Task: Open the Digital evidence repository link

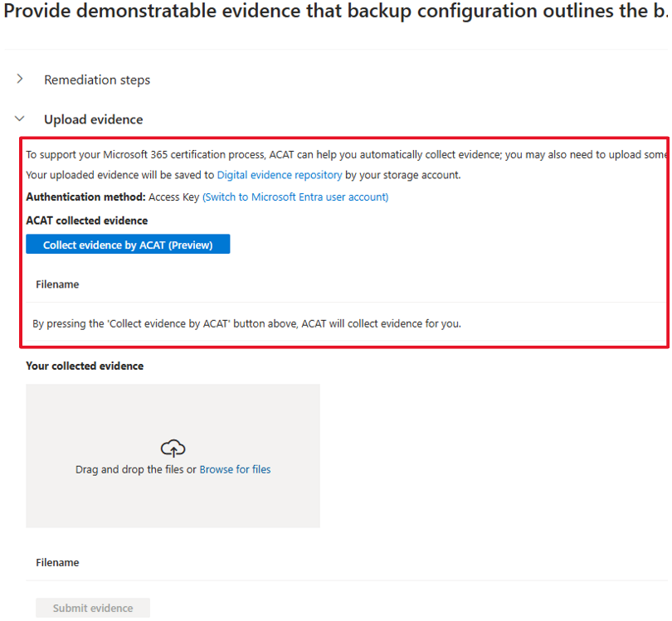Action: 280,175
